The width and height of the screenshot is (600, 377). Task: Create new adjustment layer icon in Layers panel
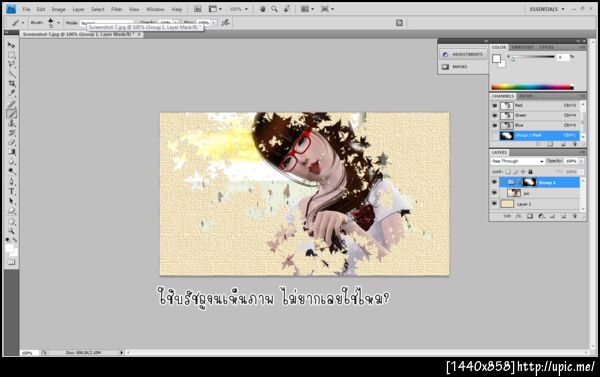coord(541,216)
